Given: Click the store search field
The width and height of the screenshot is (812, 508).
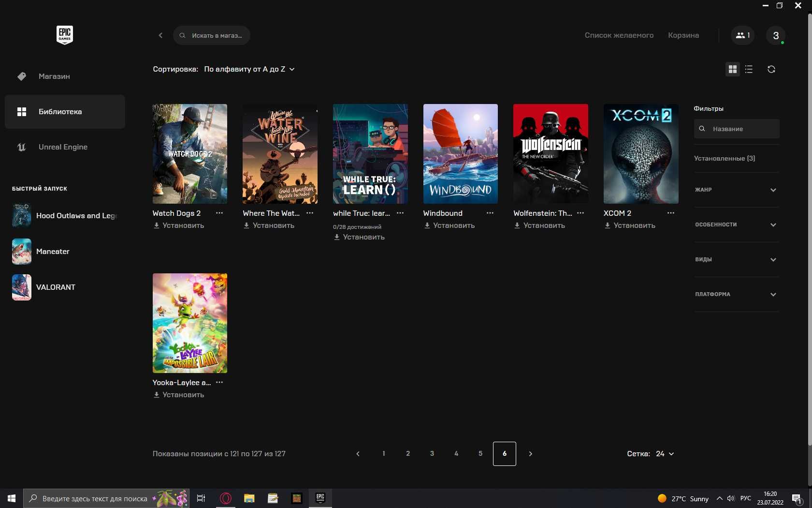Looking at the screenshot, I should click(x=212, y=35).
